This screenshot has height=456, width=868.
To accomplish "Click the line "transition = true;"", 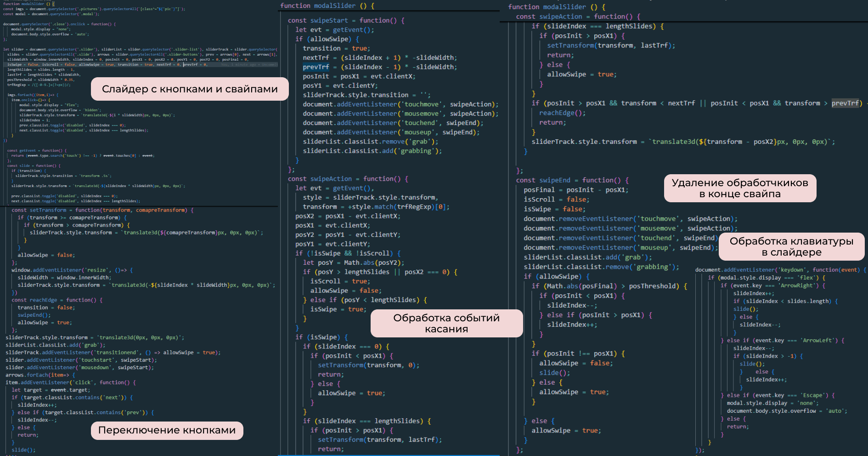I will pyautogui.click(x=336, y=48).
